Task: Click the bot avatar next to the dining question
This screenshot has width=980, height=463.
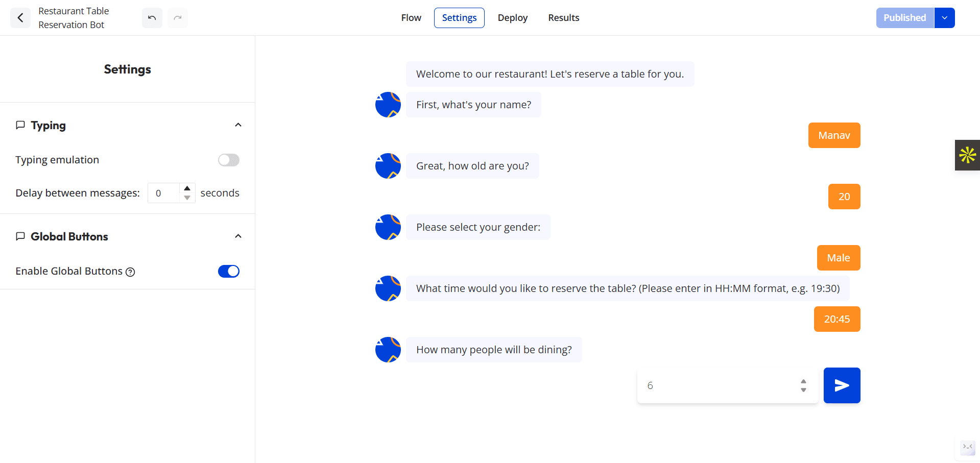Action: pyautogui.click(x=388, y=350)
